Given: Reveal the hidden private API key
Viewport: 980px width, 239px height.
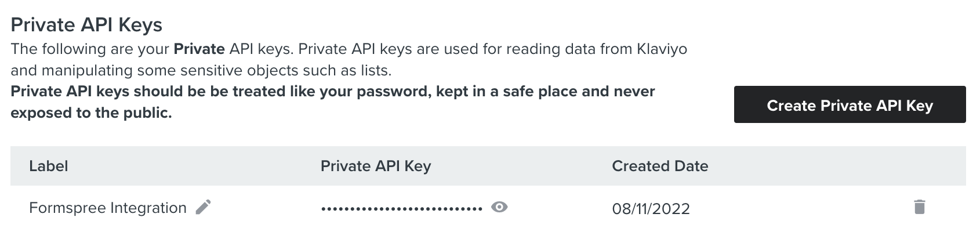Looking at the screenshot, I should click(499, 207).
